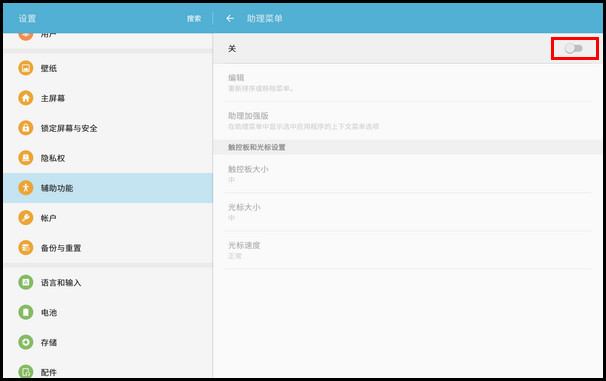Click the 电池 battery icon

click(x=26, y=312)
